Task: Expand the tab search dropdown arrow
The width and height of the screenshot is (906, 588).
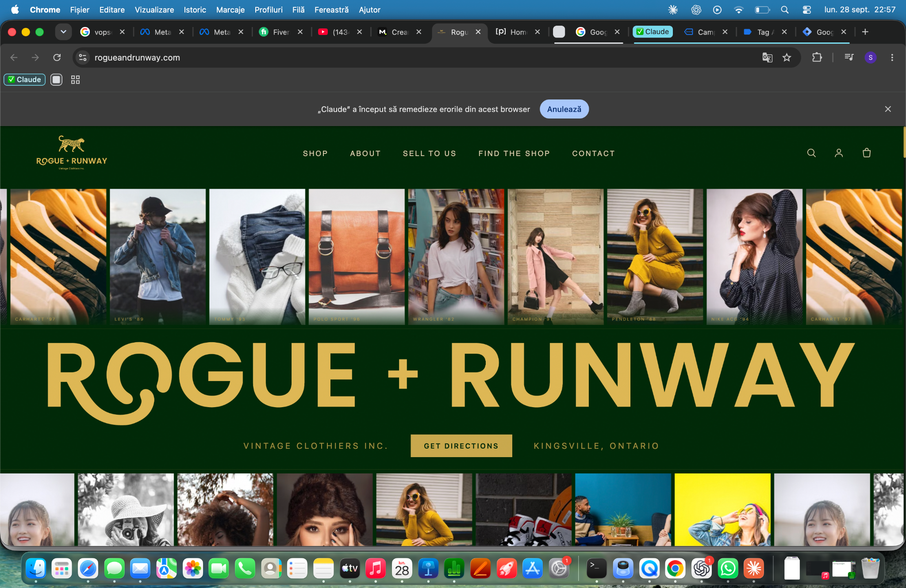Action: (63, 32)
